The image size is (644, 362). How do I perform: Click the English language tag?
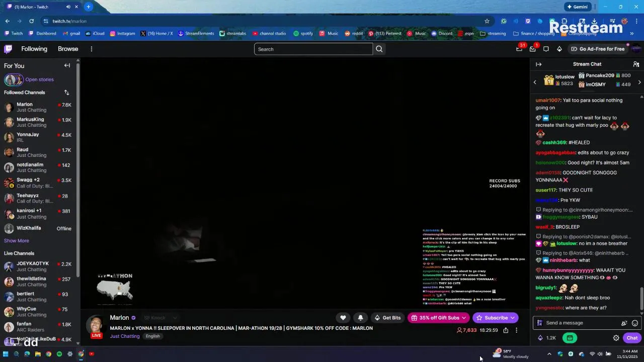click(152, 336)
